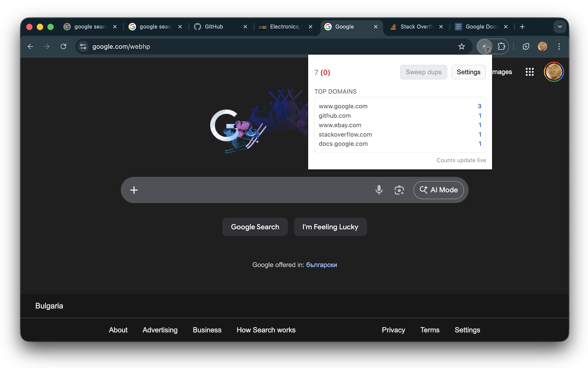The width and height of the screenshot is (588, 368).
Task: Open the Google apps grid
Action: 530,72
